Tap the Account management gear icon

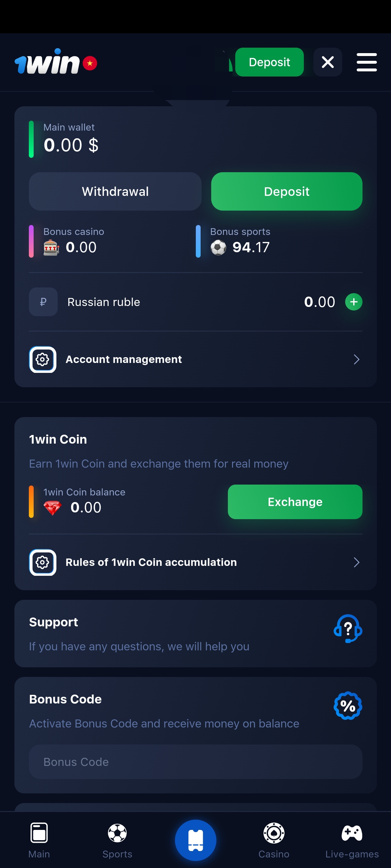coord(43,359)
